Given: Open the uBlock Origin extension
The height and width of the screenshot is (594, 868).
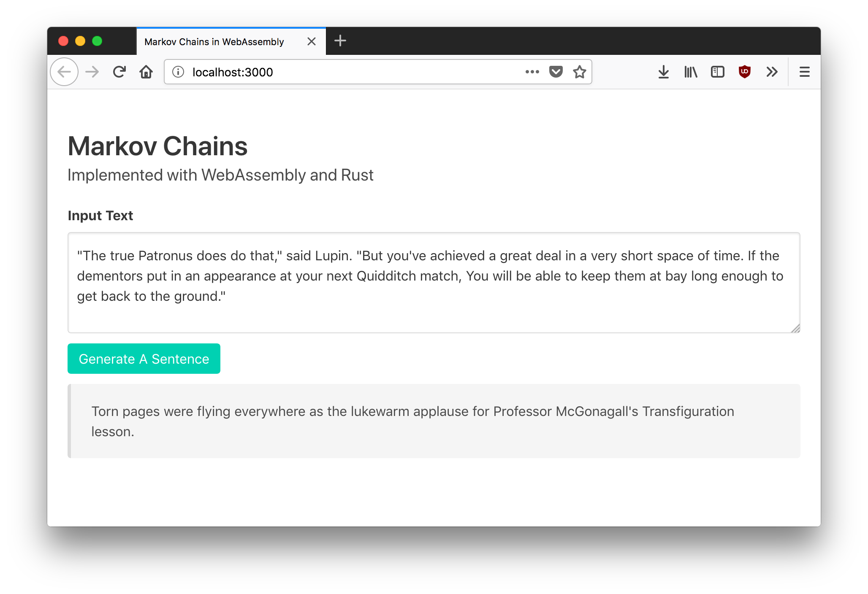Looking at the screenshot, I should (745, 72).
